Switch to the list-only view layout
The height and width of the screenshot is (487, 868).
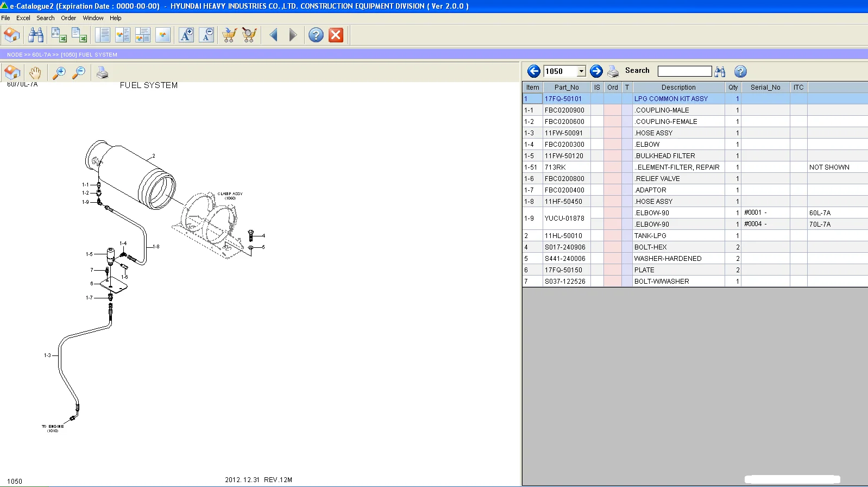pos(102,35)
